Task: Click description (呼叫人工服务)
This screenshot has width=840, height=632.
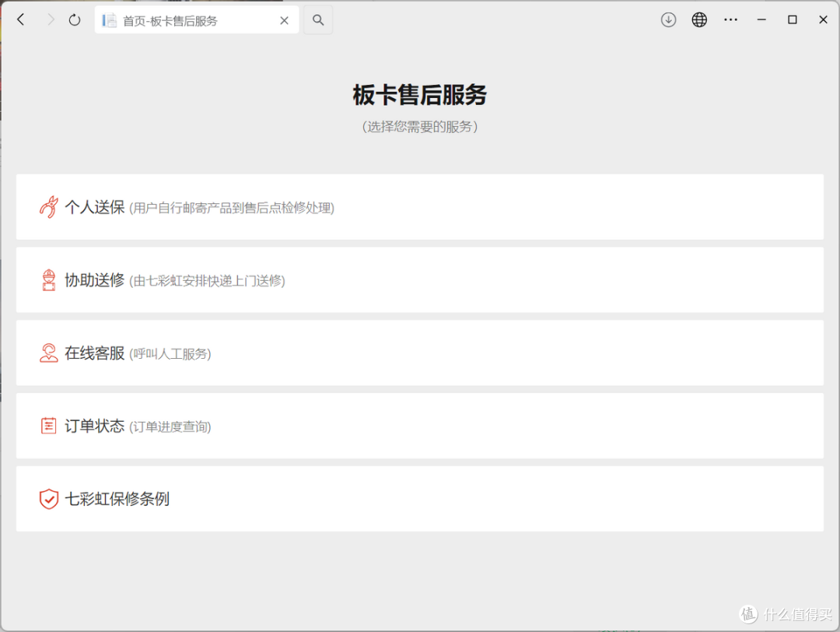Action: [x=170, y=354]
